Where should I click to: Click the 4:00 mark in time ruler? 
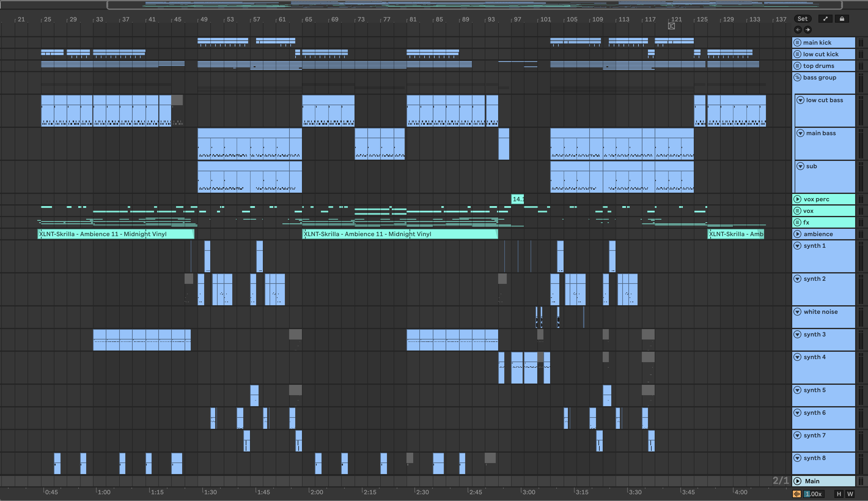[740, 492]
